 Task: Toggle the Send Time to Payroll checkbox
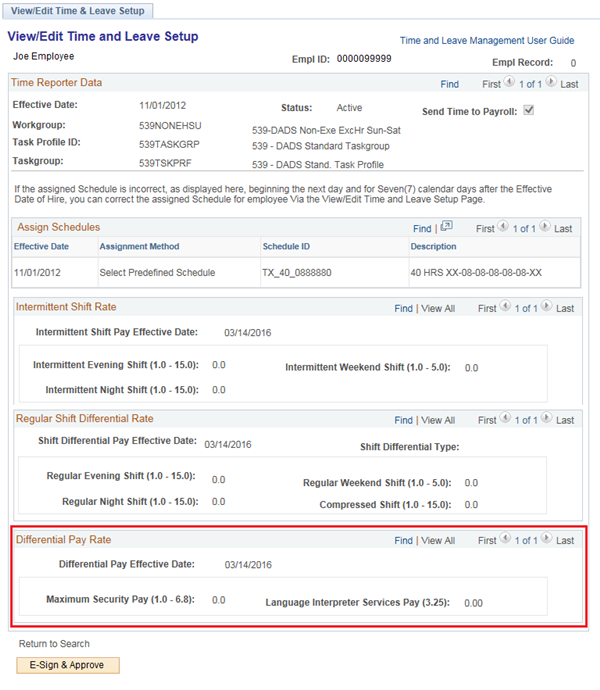(x=529, y=111)
